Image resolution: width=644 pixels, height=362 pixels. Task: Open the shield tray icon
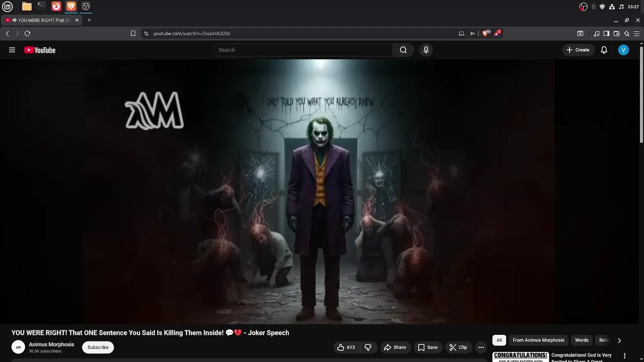602,7
